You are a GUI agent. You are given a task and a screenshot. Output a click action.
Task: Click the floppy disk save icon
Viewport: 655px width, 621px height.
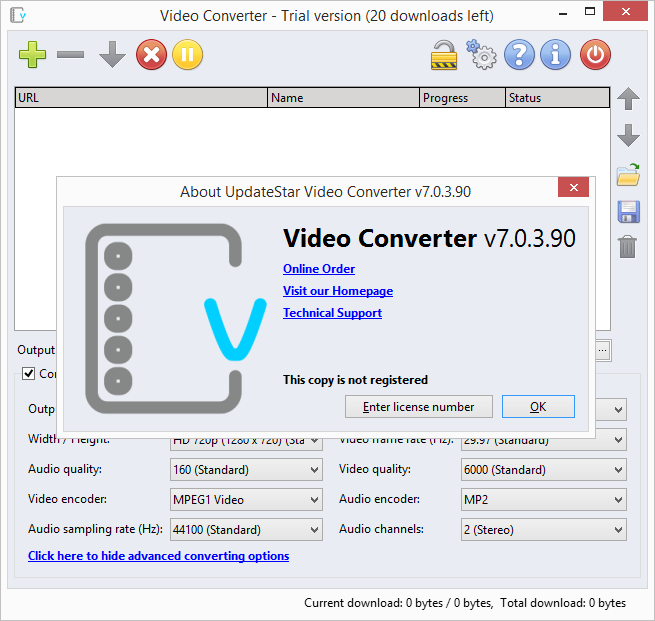[628, 211]
